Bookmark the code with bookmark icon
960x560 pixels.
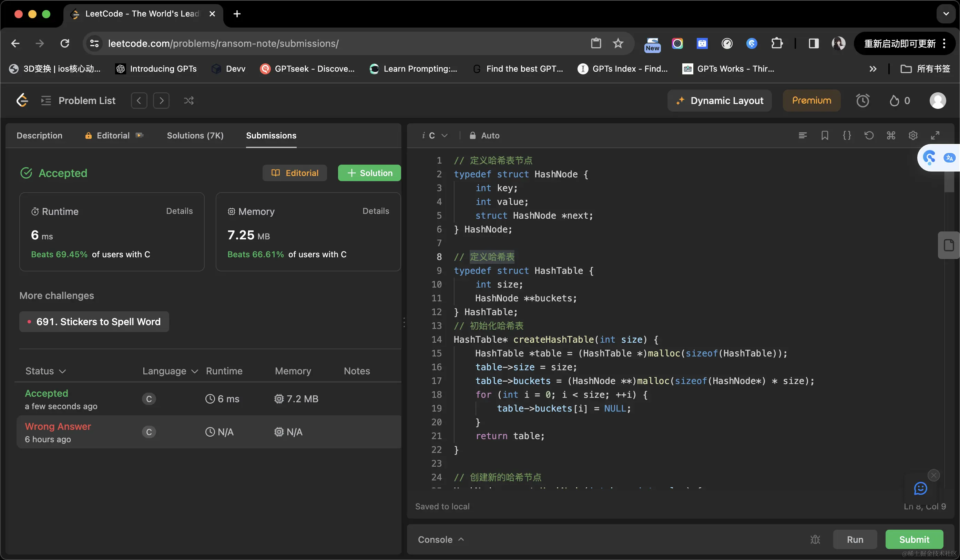tap(824, 136)
